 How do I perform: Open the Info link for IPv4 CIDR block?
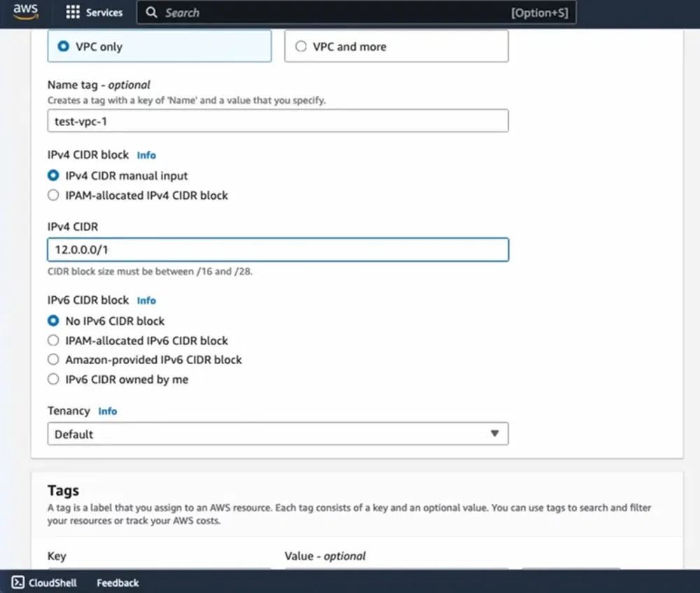point(146,155)
